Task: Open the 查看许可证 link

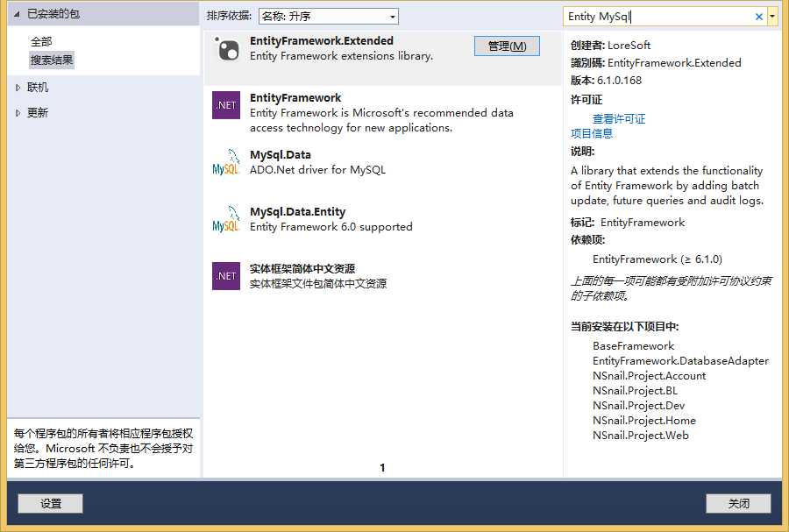Action: tap(618, 119)
